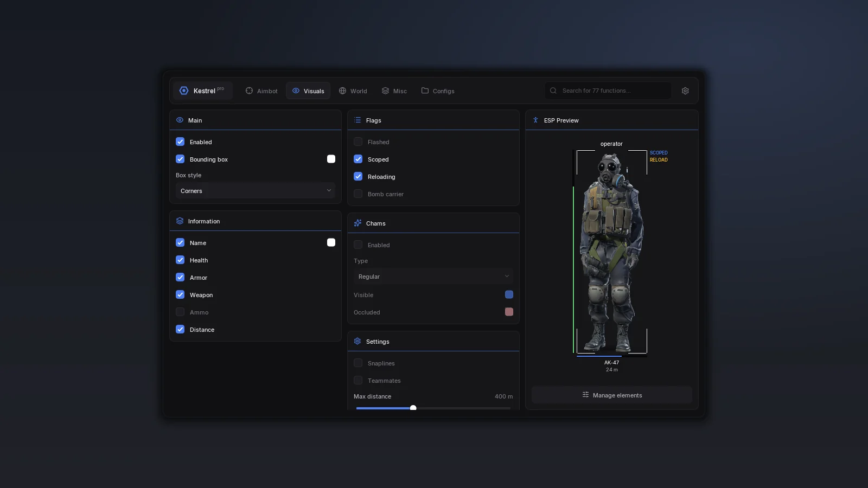Enable the Snaplines checkbox
The image size is (868, 488).
(358, 363)
